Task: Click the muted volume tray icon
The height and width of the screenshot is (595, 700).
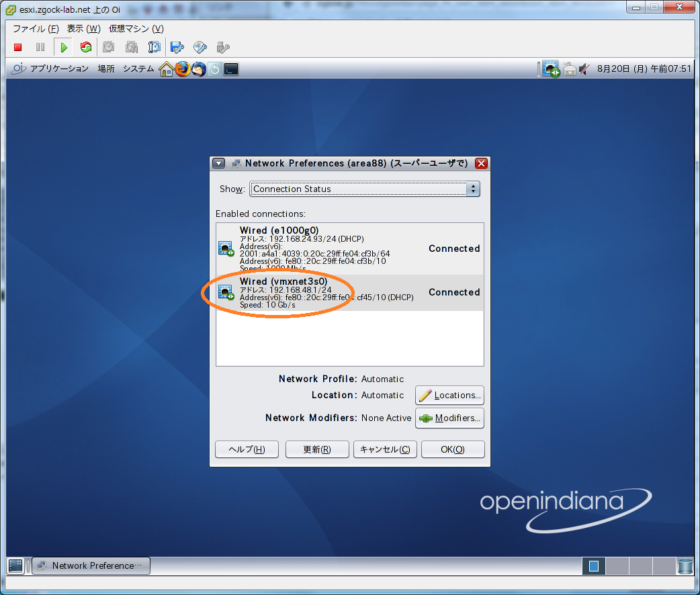Action: tap(585, 69)
